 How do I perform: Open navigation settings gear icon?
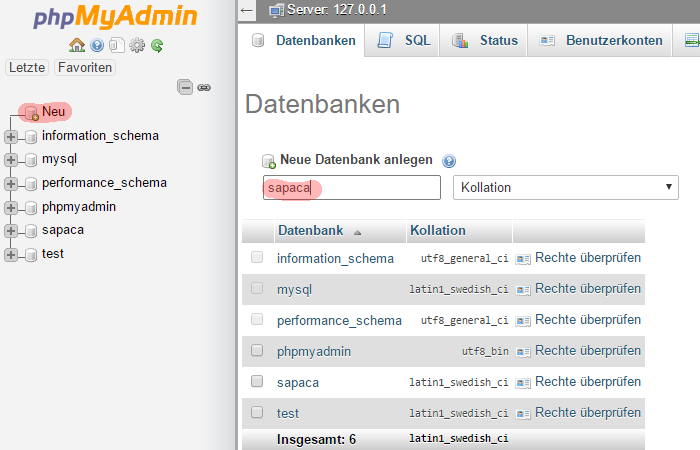pos(137,45)
